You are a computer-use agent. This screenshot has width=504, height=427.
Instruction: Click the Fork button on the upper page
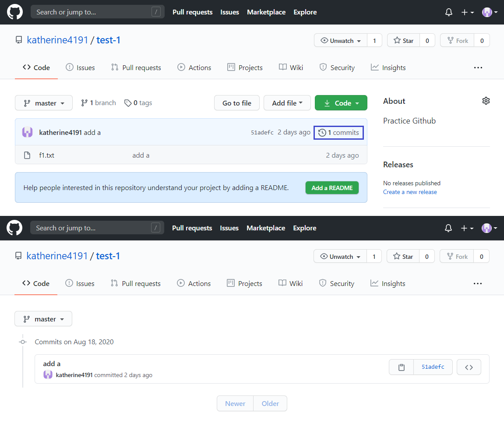click(458, 41)
